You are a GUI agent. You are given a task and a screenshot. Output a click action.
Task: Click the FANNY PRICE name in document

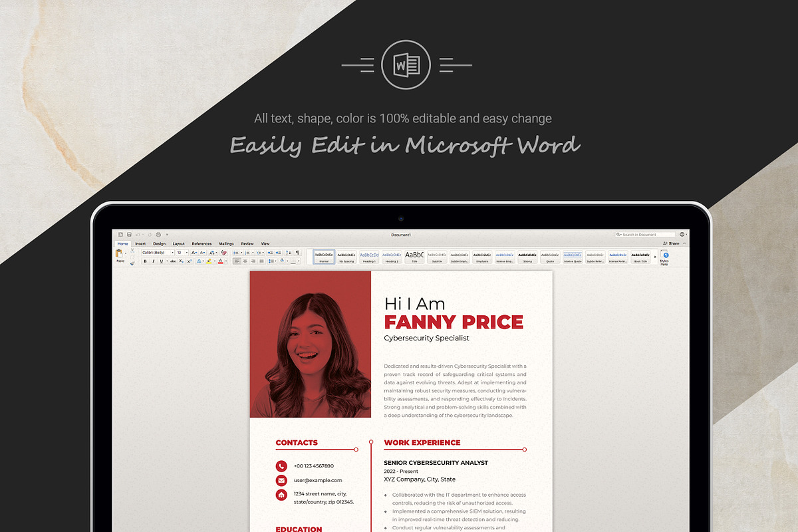[x=454, y=322]
